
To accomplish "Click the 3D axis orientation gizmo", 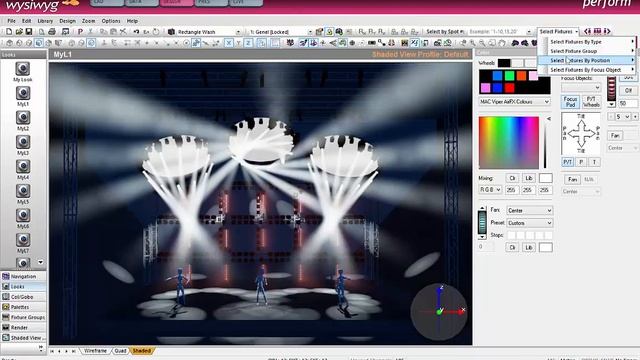I will point(439,312).
